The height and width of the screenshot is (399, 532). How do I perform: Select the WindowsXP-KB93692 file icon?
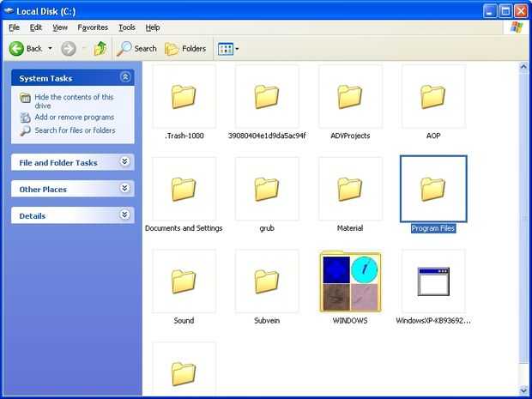pos(433,281)
